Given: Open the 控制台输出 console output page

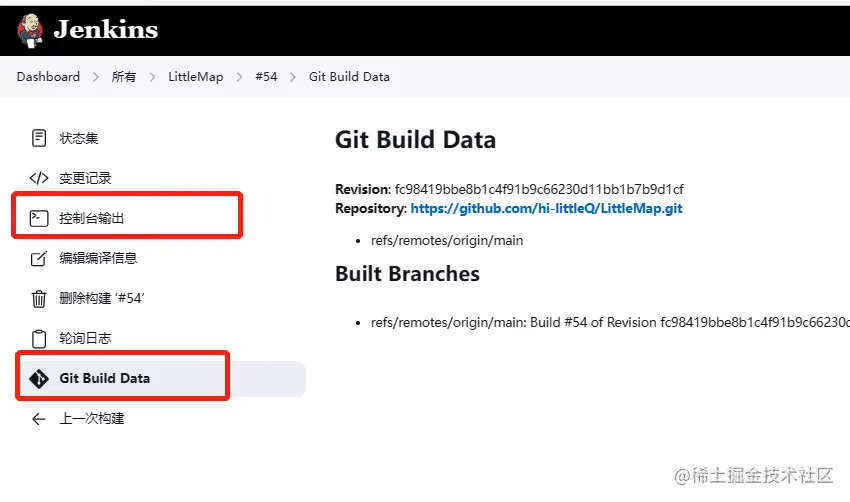Looking at the screenshot, I should (92, 218).
